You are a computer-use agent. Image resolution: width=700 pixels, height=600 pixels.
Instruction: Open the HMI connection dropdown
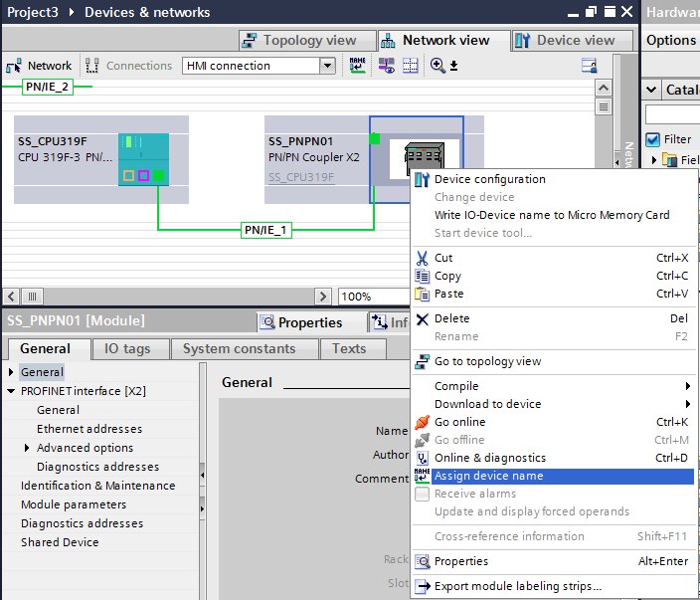tap(327, 66)
